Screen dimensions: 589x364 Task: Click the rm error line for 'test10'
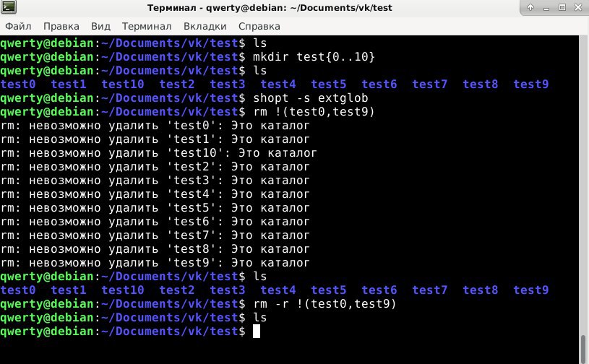[x=158, y=153]
